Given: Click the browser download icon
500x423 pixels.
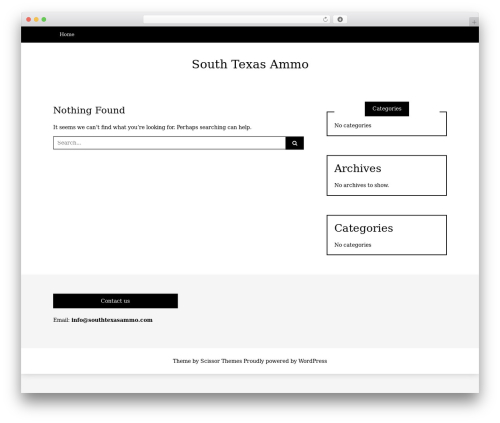Looking at the screenshot, I should coord(340,19).
